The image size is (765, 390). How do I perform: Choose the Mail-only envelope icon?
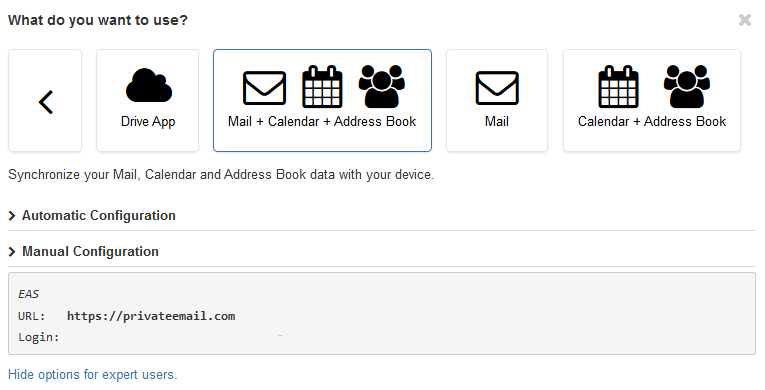497,88
